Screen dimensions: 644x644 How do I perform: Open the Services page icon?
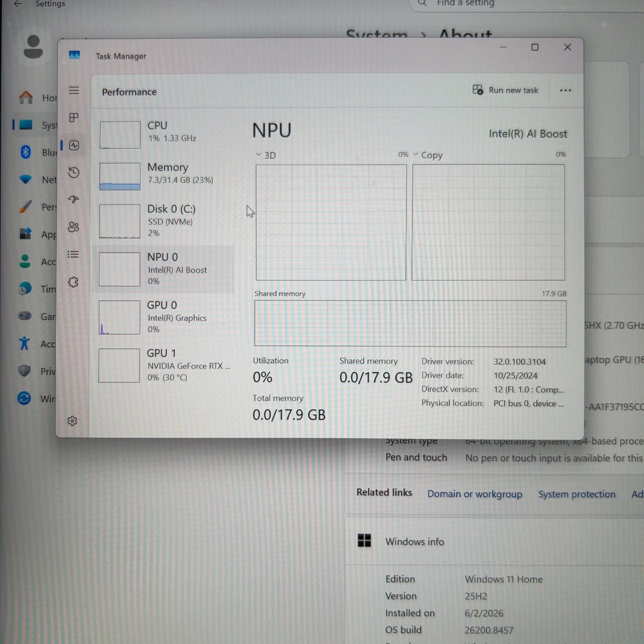tap(74, 282)
